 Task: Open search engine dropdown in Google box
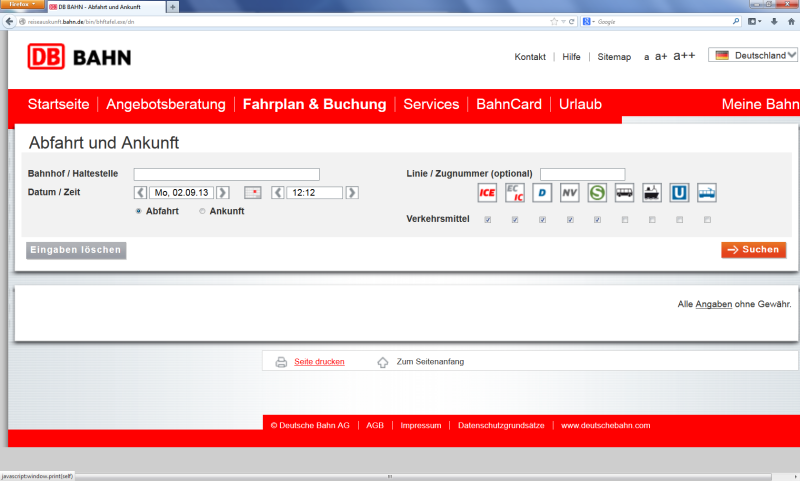pyautogui.click(x=589, y=21)
